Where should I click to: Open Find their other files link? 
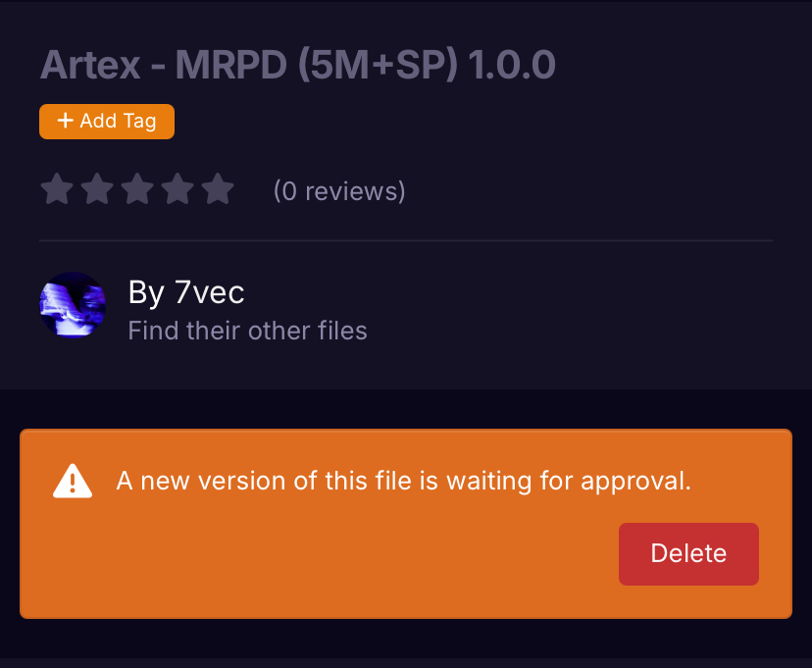[x=247, y=331]
